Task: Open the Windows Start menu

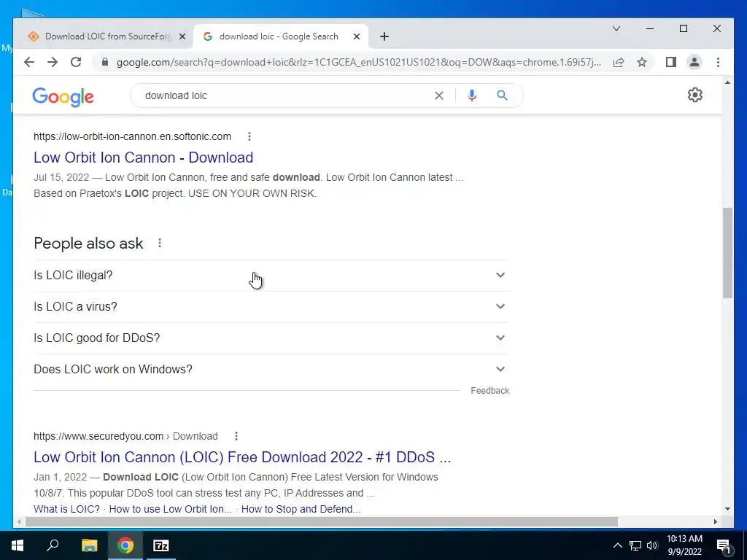Action: click(x=18, y=545)
